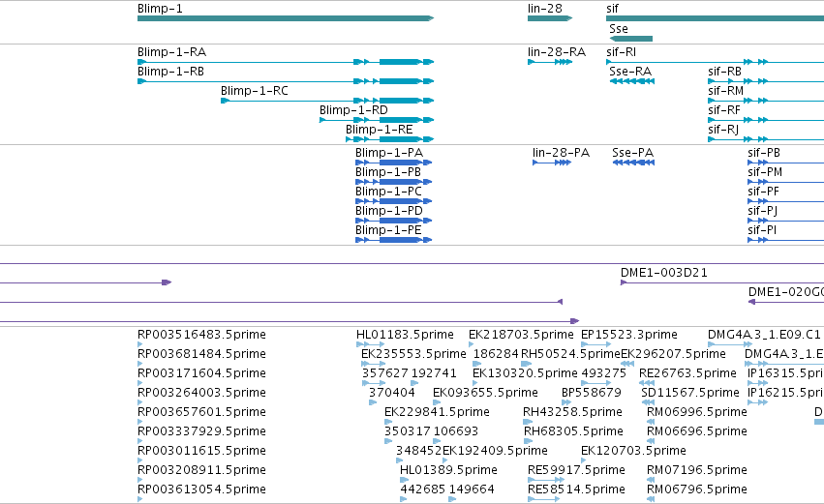
Task: Click the EP15523.3prime EST
Action: [595, 344]
